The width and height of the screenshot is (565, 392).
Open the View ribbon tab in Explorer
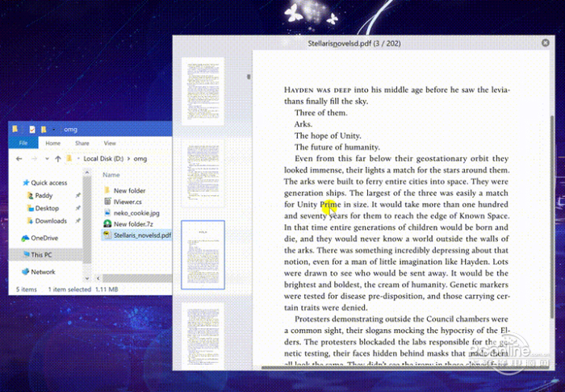pyautogui.click(x=110, y=143)
